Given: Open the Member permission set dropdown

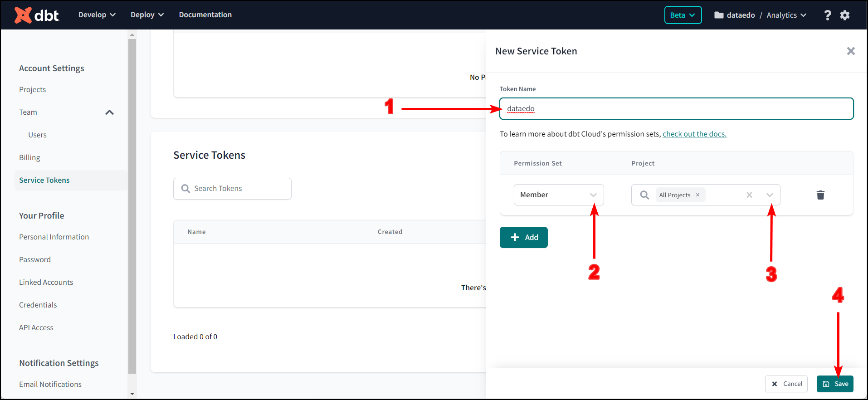Looking at the screenshot, I should [558, 195].
